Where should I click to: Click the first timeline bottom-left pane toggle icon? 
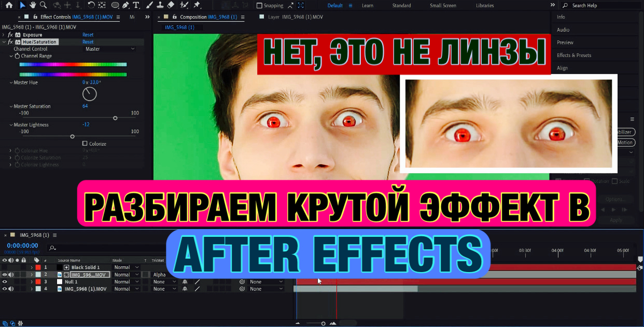(5, 323)
